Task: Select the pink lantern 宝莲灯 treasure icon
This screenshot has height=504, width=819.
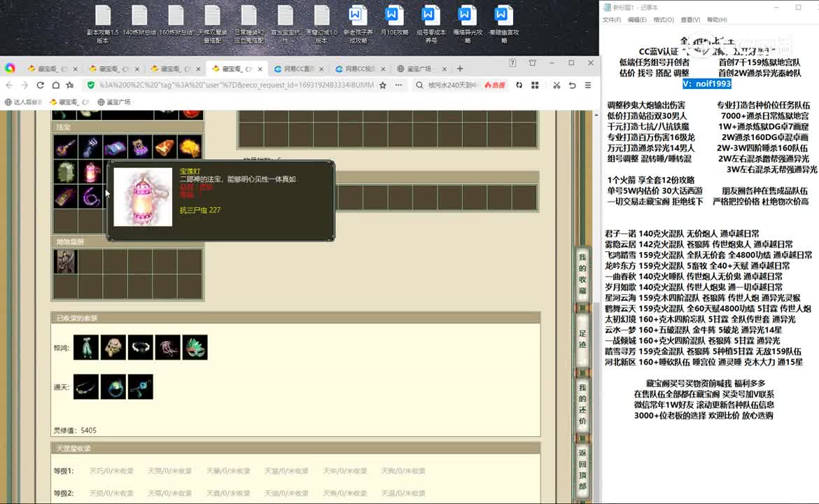Action: [90, 171]
